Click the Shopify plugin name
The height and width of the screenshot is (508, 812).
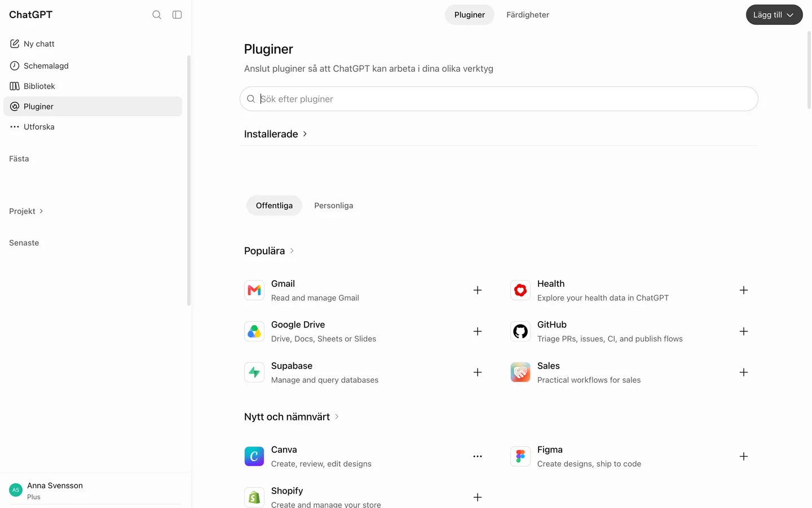287,491
